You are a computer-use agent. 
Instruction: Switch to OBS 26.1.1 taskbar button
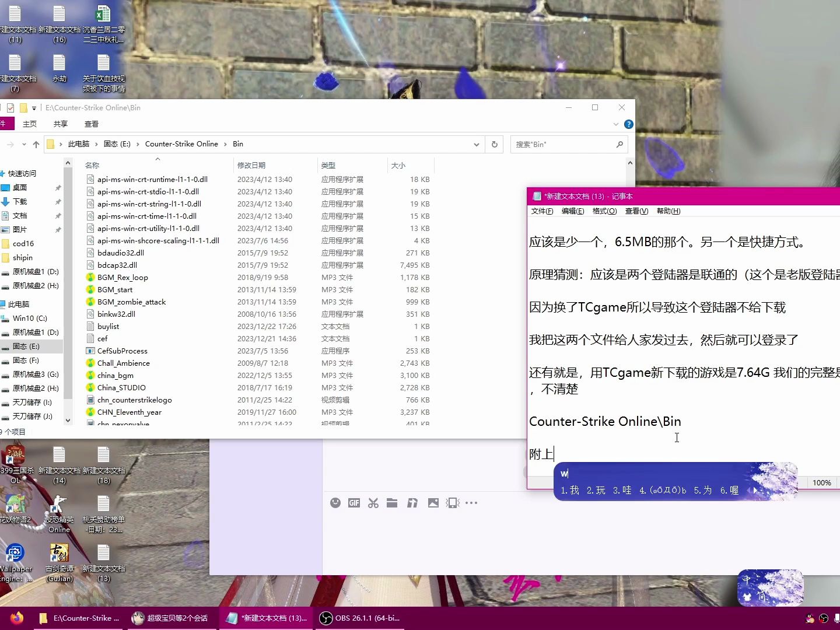(361, 618)
